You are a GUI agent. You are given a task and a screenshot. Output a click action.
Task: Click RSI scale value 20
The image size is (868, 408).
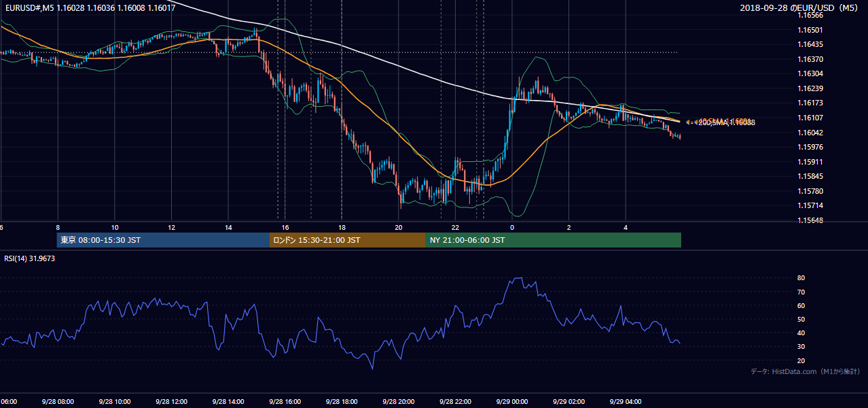(801, 360)
